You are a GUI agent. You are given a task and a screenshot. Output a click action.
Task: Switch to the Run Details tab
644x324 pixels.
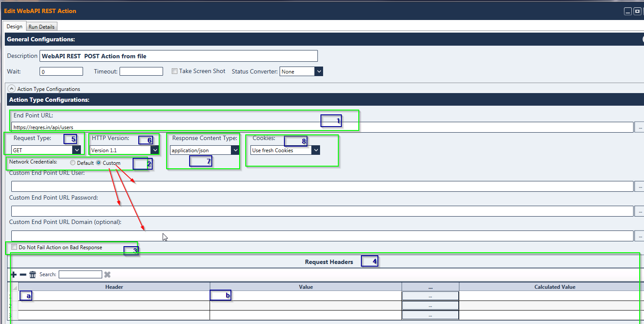pyautogui.click(x=42, y=27)
